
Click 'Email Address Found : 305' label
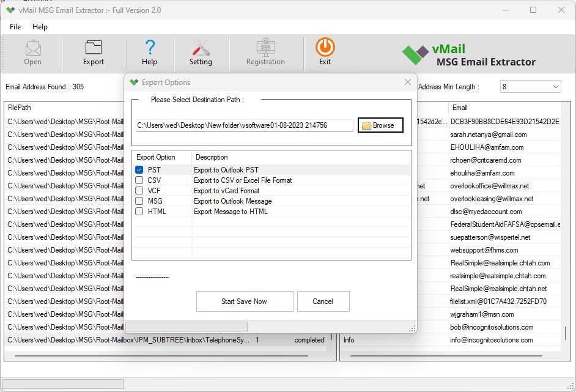point(45,87)
